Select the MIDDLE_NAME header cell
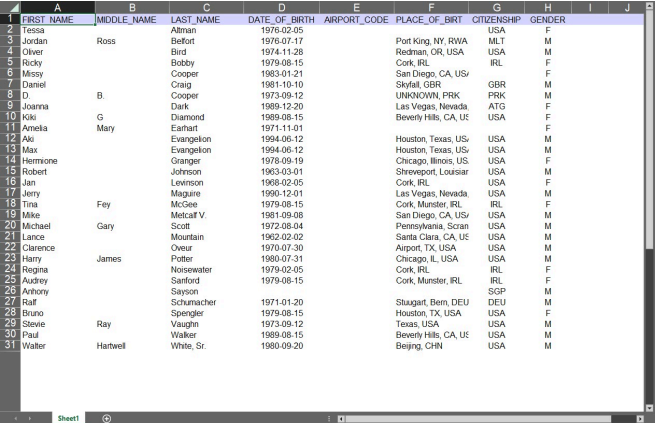Screen dimensions: 655x423 pyautogui.click(x=132, y=20)
